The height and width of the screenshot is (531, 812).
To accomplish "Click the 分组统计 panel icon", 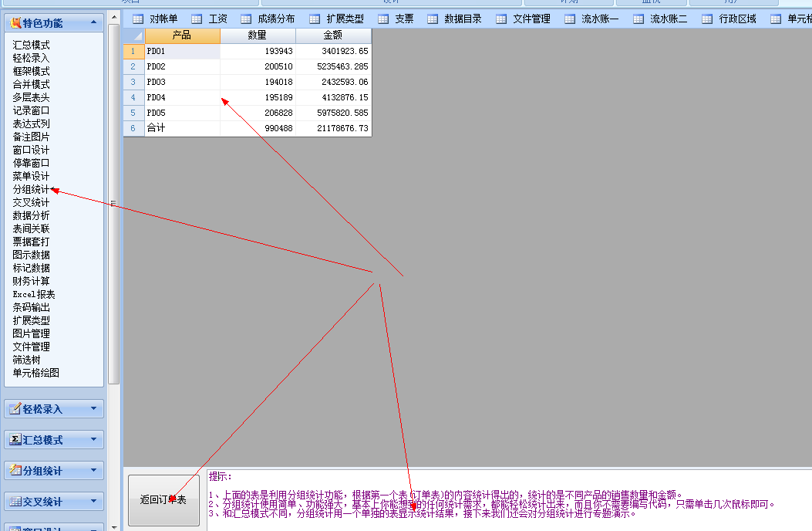I will 15,470.
